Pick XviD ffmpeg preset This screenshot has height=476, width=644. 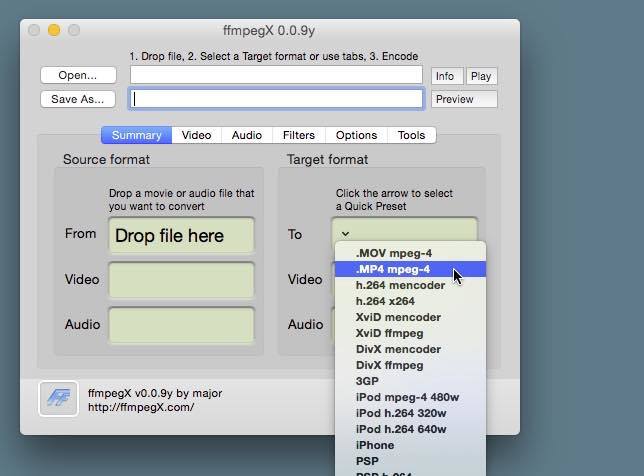point(410,333)
